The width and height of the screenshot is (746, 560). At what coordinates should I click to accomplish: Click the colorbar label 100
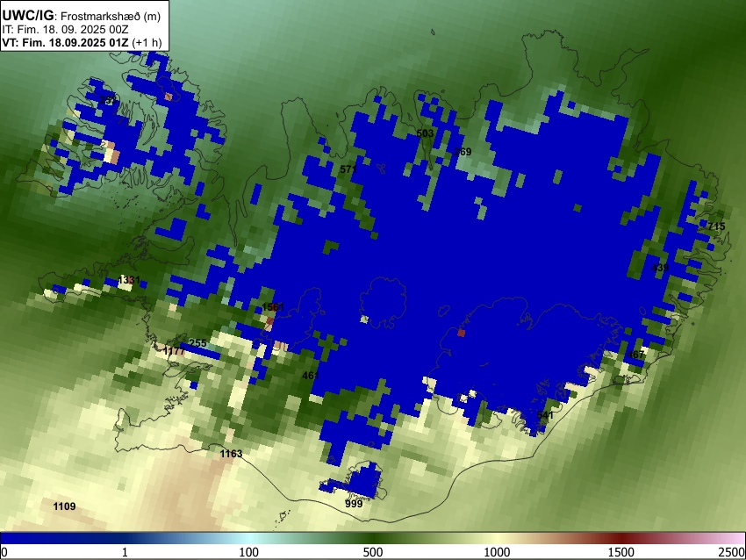[x=249, y=552]
